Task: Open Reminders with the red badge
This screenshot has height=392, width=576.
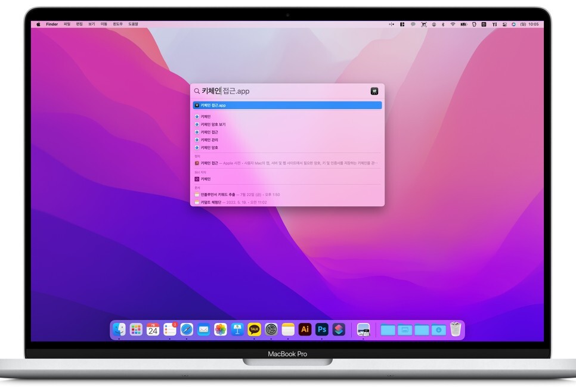Action: (x=170, y=329)
